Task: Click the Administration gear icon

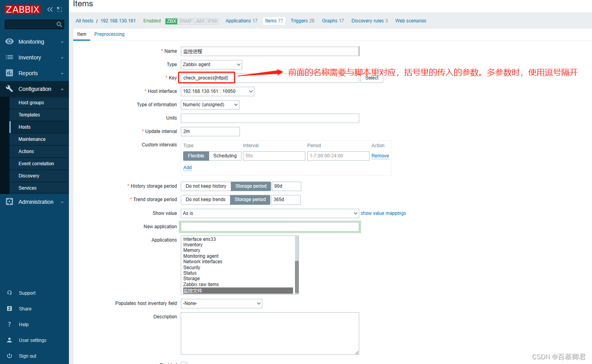Action: (x=9, y=201)
